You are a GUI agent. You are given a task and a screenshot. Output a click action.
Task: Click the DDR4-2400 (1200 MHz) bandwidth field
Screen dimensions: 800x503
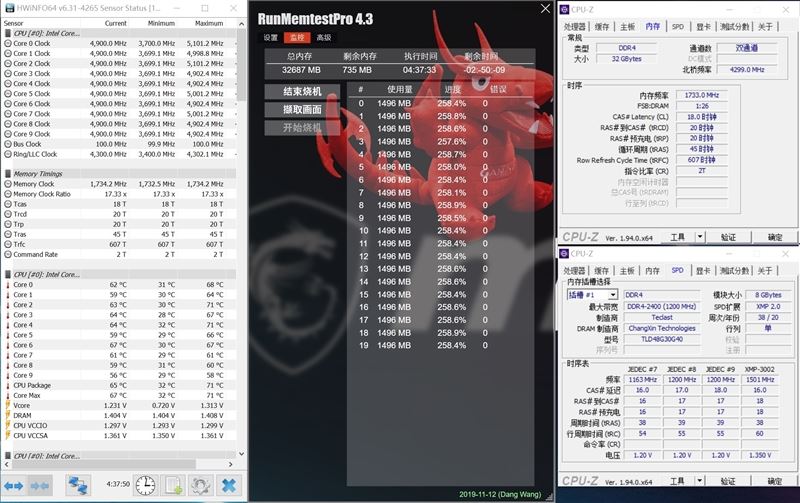point(662,307)
